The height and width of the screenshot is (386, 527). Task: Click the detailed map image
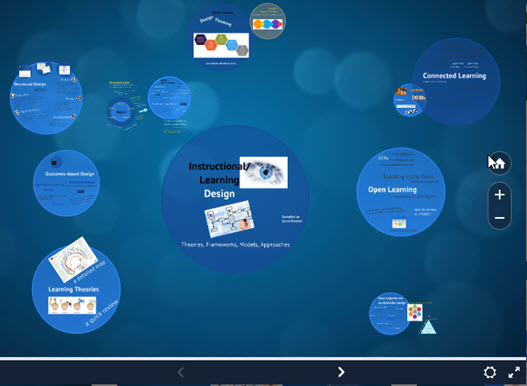click(x=73, y=260)
